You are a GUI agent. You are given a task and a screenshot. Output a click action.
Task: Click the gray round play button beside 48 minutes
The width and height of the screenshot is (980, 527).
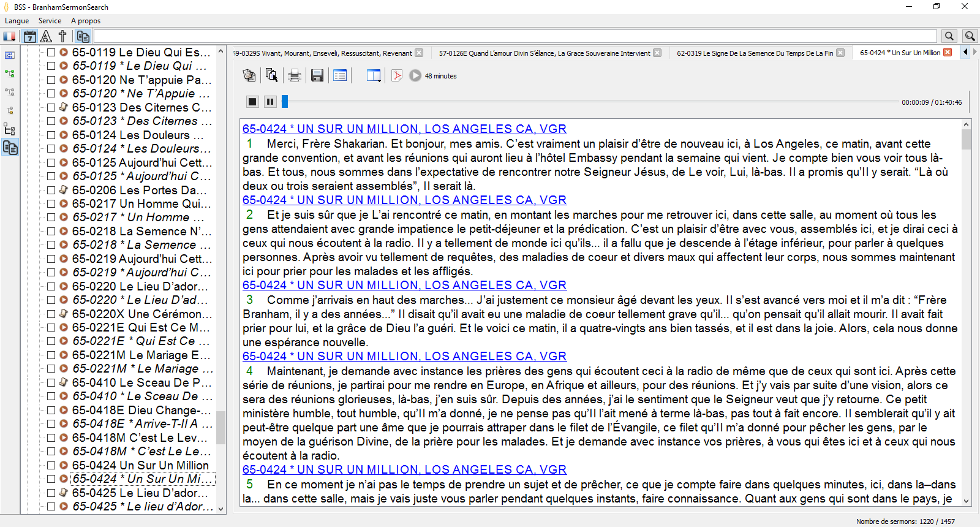coord(415,75)
